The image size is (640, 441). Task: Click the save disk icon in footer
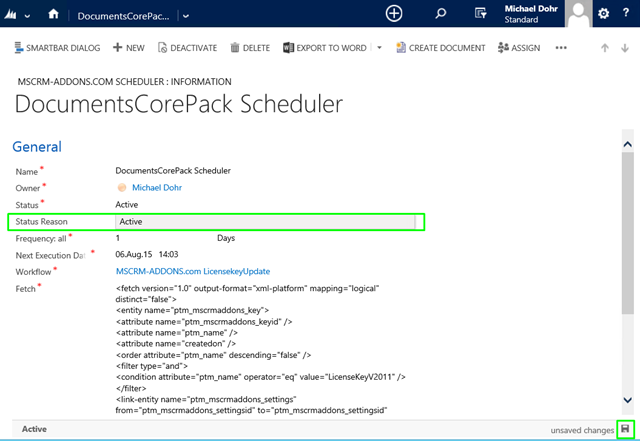click(625, 429)
